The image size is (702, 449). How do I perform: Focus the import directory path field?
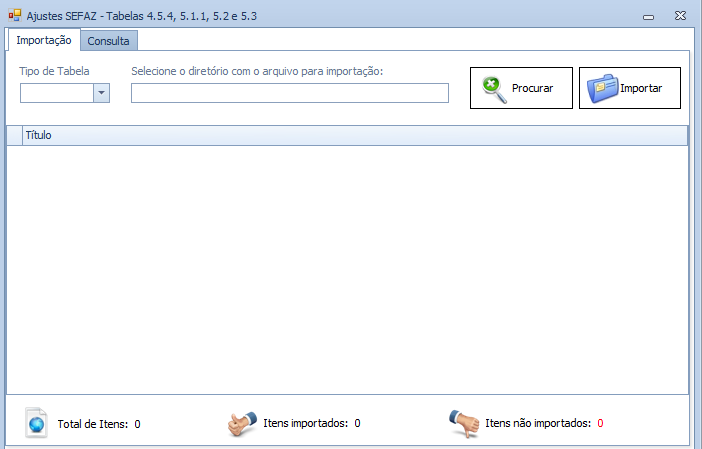tap(290, 93)
